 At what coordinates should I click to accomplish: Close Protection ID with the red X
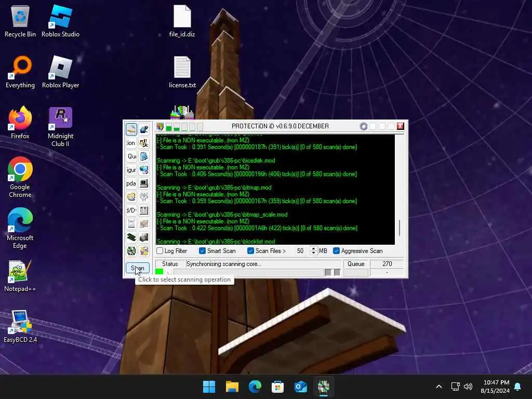(x=401, y=126)
